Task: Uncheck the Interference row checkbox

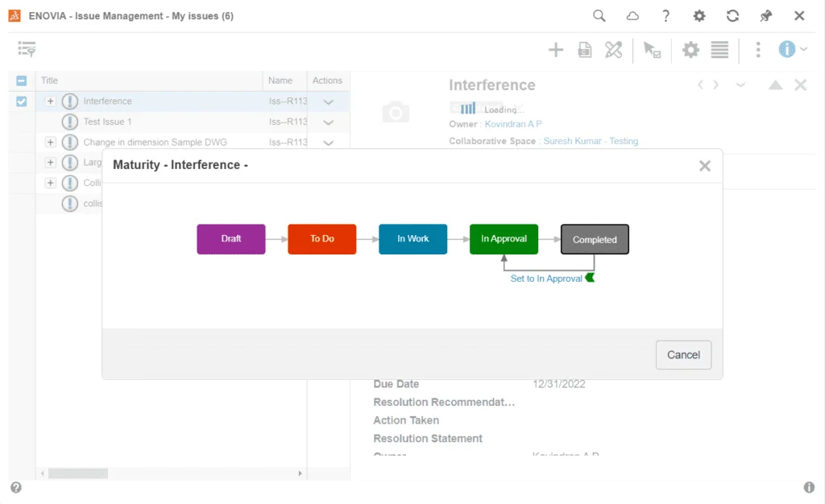Action: tap(20, 101)
